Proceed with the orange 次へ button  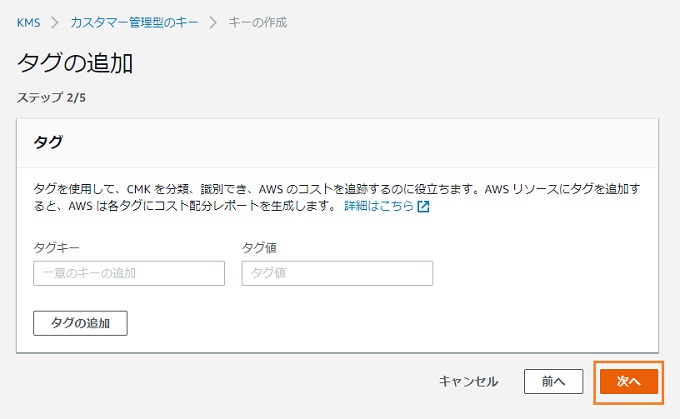point(629,382)
